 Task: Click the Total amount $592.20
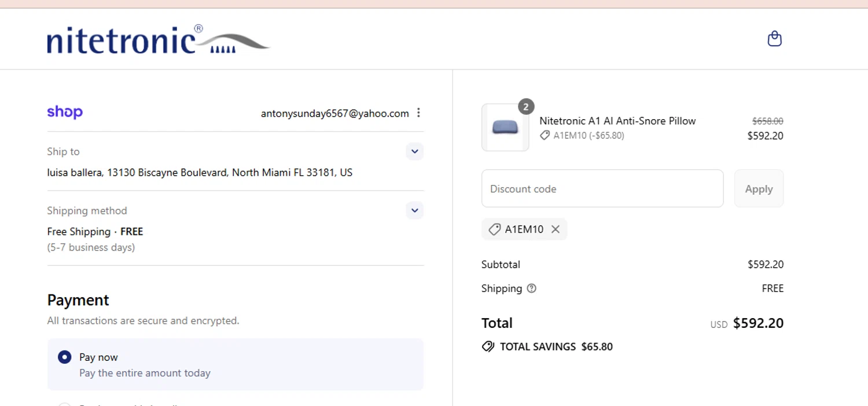pos(758,323)
